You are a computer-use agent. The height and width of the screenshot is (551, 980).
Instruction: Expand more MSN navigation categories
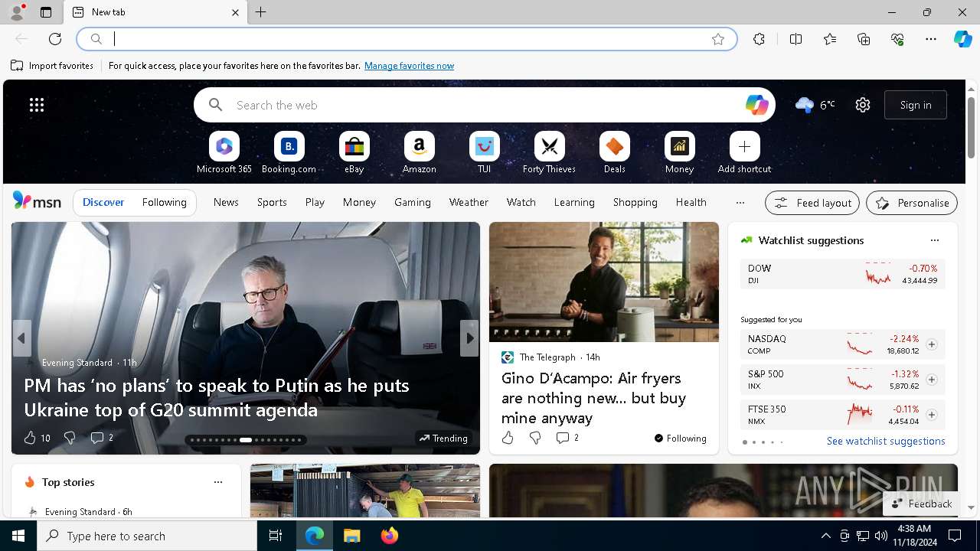pyautogui.click(x=740, y=203)
